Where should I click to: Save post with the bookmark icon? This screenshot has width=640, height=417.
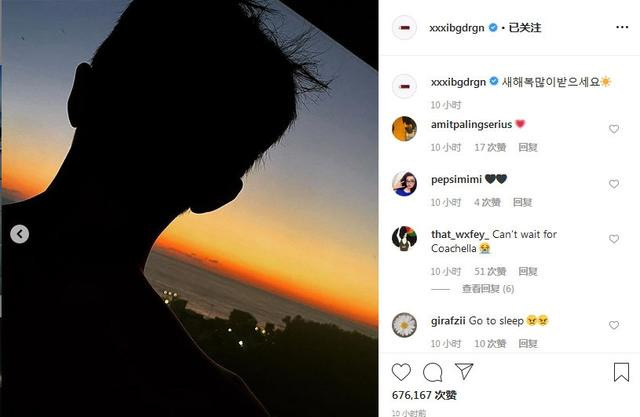pos(621,372)
